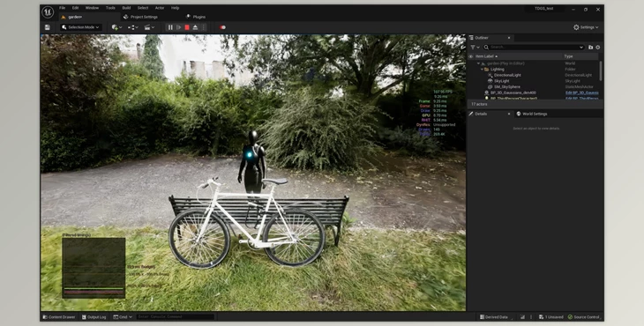
Task: Pause the play session
Action: (170, 27)
